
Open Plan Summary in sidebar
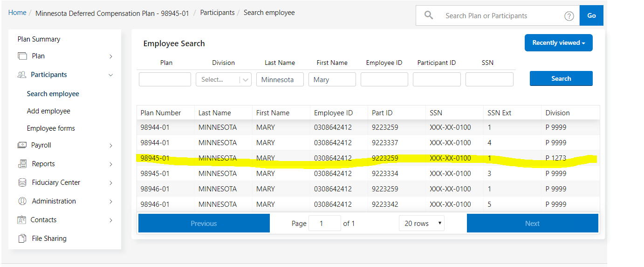click(x=39, y=39)
